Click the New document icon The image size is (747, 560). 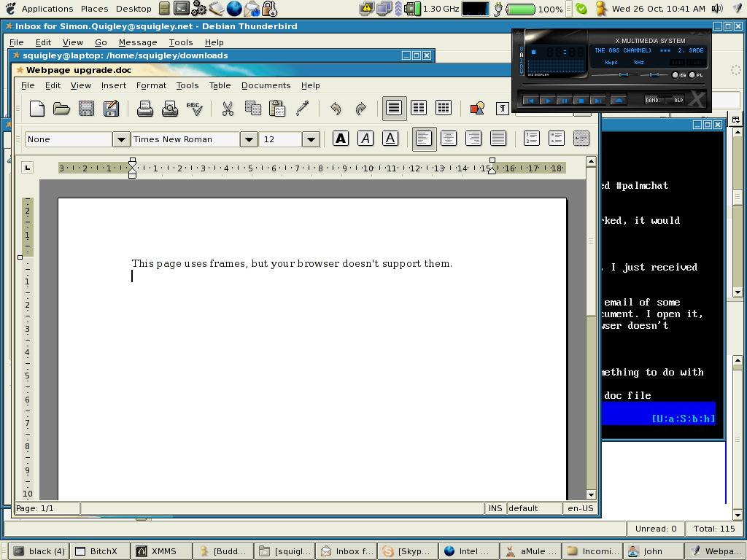(36, 109)
